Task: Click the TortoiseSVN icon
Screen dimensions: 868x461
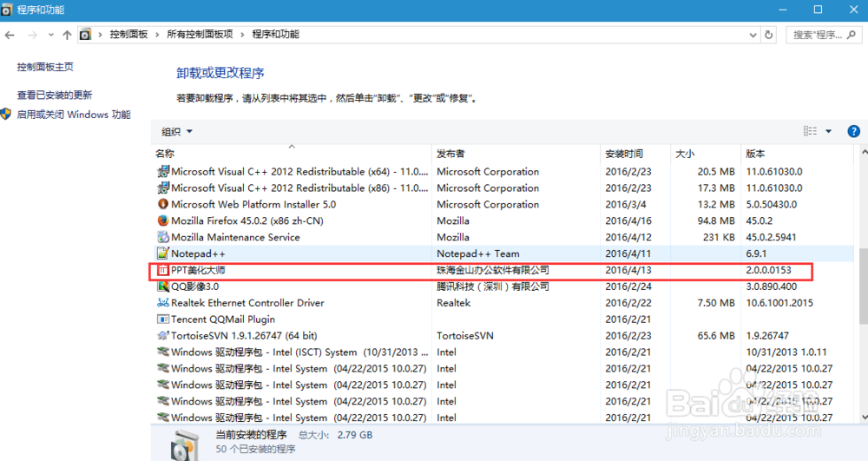Action: point(163,335)
